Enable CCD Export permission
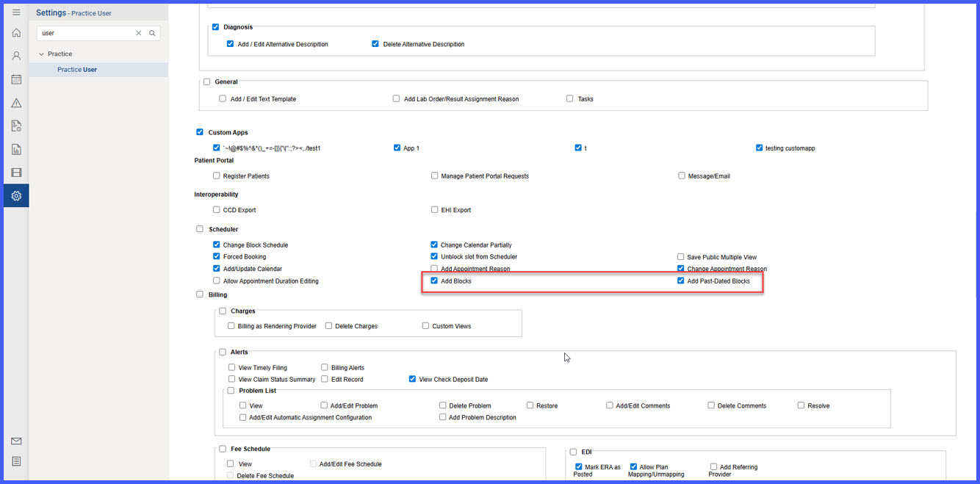Screen dimensions: 980x484 click(216, 209)
